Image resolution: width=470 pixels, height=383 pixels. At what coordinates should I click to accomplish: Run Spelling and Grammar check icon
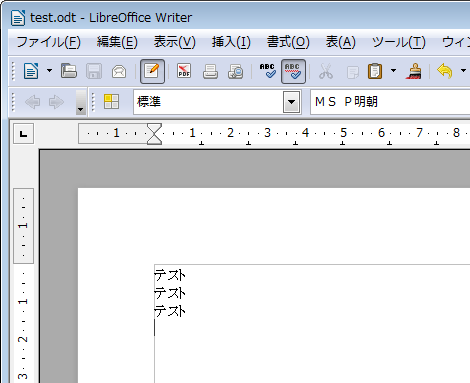(268, 71)
